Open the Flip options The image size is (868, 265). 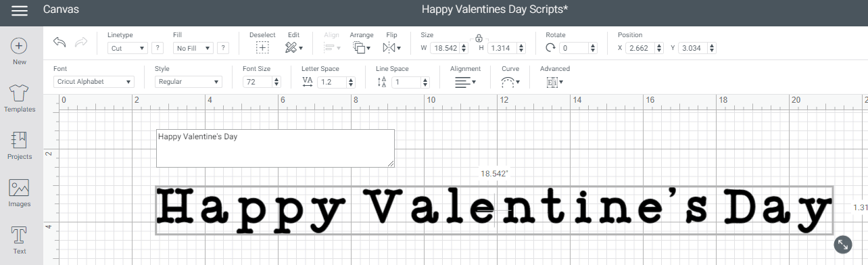(391, 47)
